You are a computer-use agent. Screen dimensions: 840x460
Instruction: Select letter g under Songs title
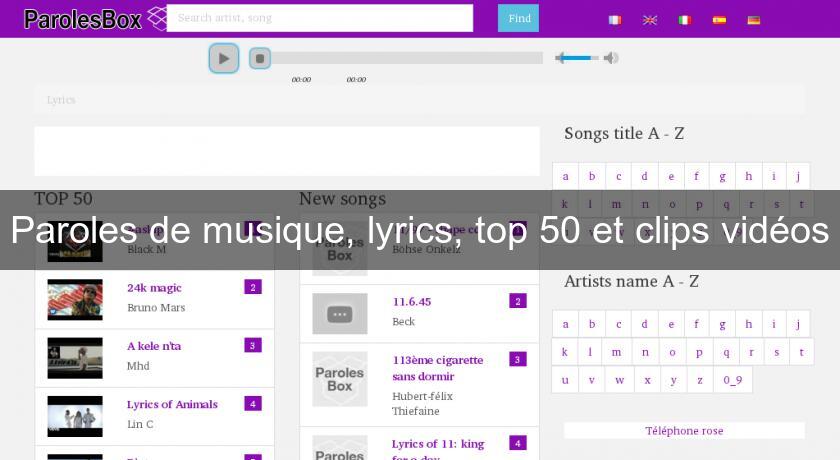[723, 176]
